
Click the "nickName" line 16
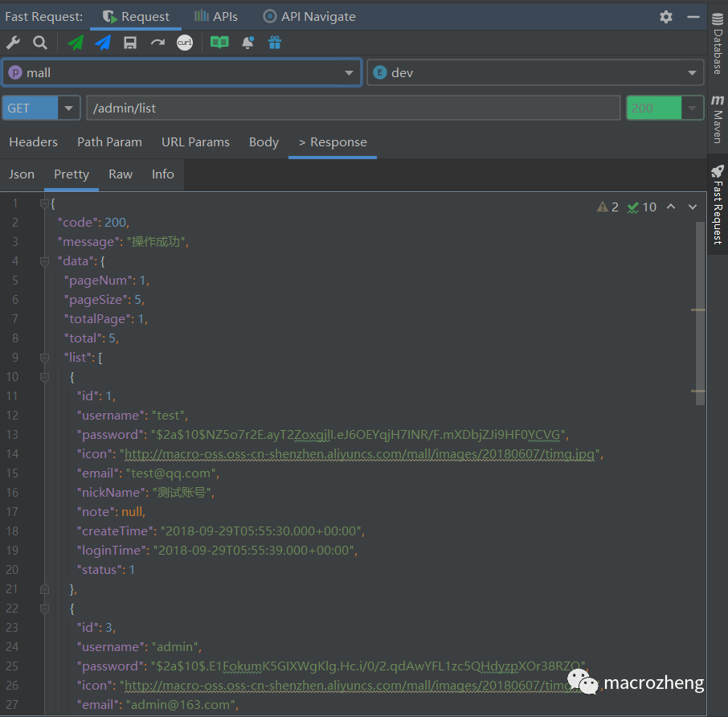(x=145, y=493)
